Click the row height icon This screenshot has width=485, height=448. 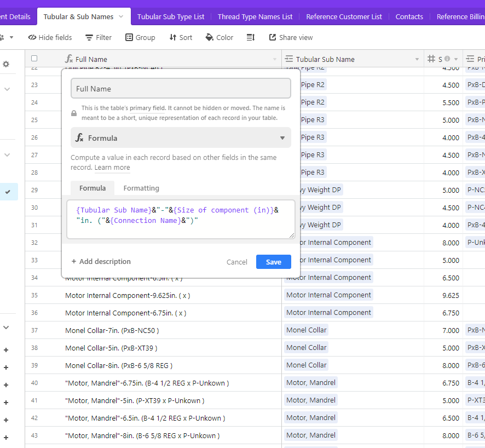pyautogui.click(x=251, y=37)
